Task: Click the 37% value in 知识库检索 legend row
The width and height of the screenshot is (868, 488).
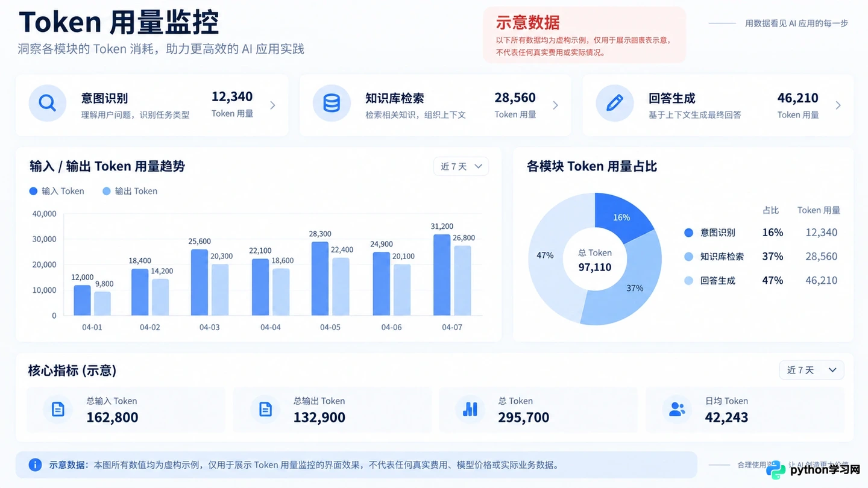Action: (773, 257)
